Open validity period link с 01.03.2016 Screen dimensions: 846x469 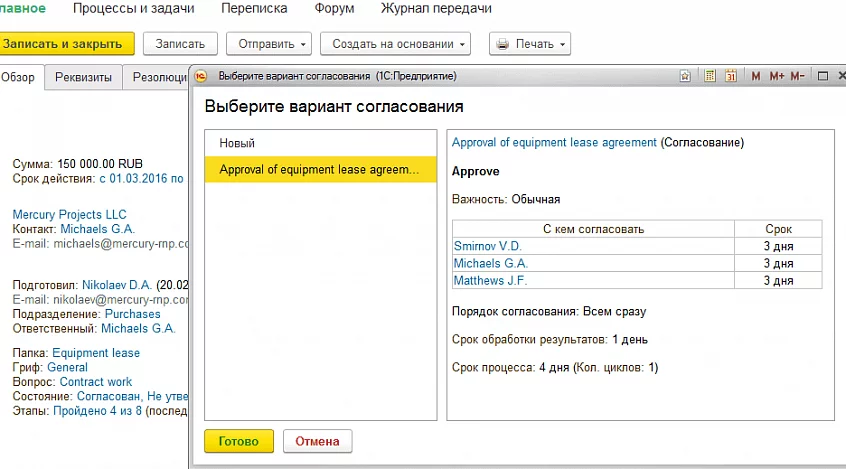coord(141,179)
